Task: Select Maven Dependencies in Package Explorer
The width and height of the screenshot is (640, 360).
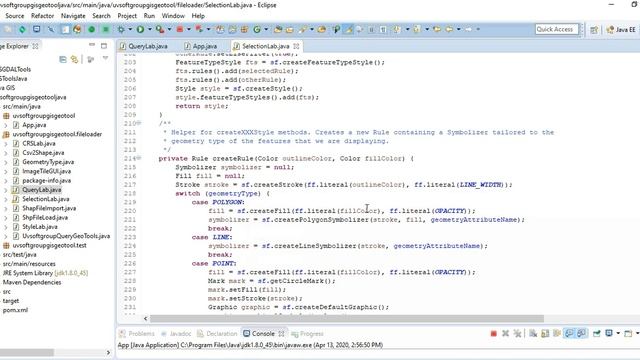Action: (32, 282)
